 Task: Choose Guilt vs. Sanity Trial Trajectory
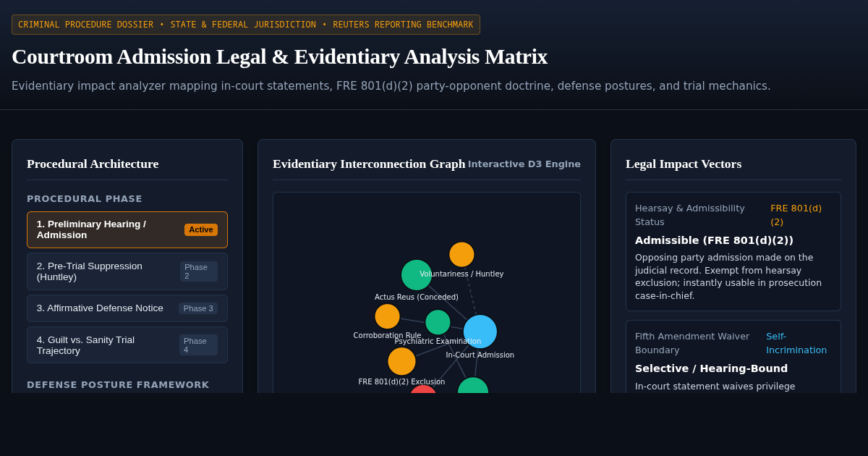tap(127, 345)
